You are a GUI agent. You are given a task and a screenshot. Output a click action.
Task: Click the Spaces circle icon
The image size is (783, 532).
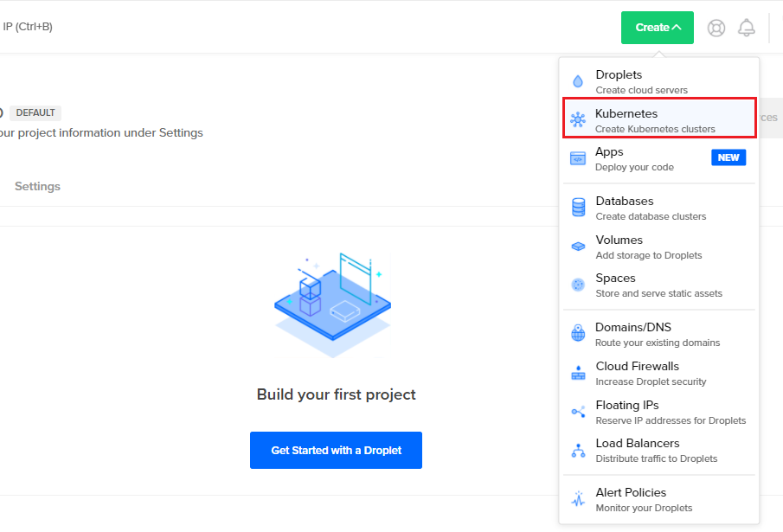point(578,285)
